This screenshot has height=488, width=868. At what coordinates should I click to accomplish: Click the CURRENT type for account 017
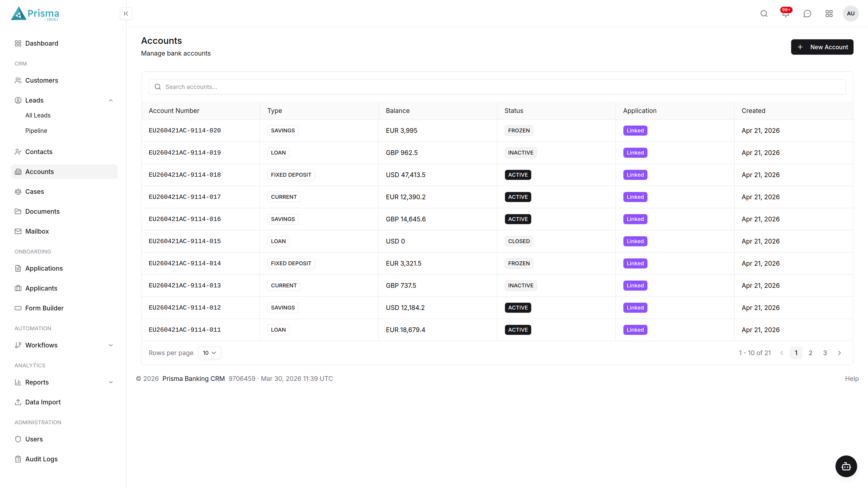(284, 197)
